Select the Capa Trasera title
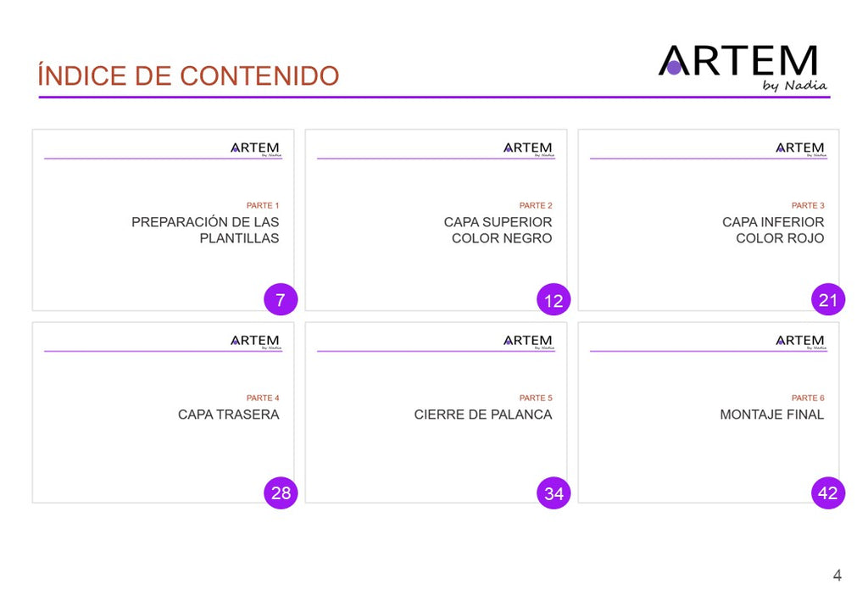Image resolution: width=868 pixels, height=601 pixels. 229,415
